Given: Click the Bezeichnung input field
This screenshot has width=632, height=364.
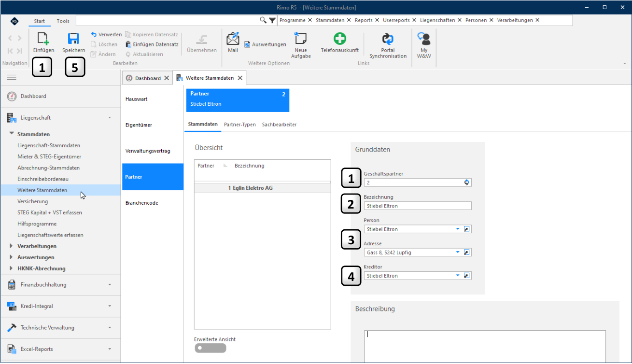Looking at the screenshot, I should (x=418, y=206).
